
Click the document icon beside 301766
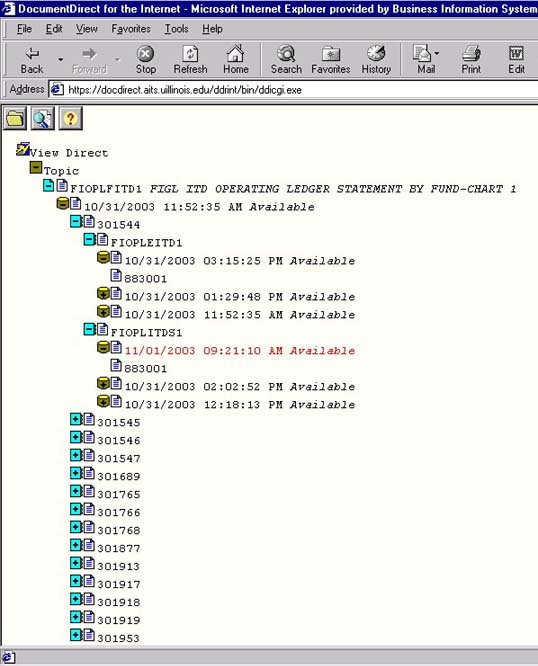tap(89, 509)
